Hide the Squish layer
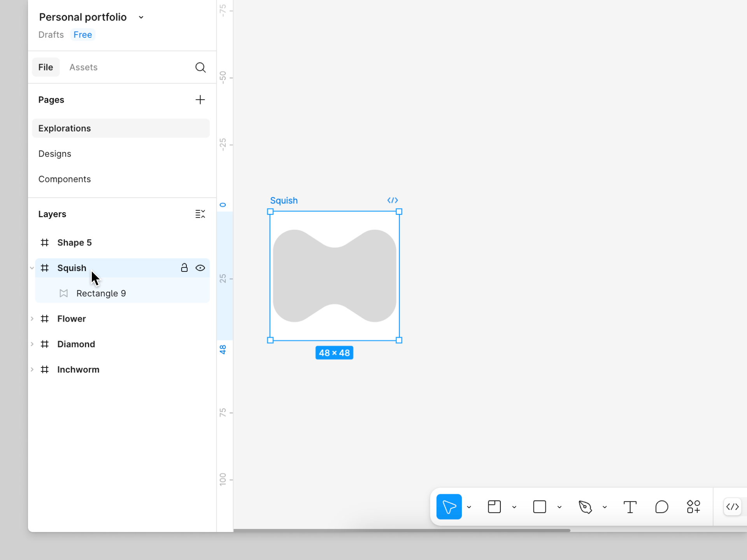This screenshot has height=560, width=747. tap(200, 268)
